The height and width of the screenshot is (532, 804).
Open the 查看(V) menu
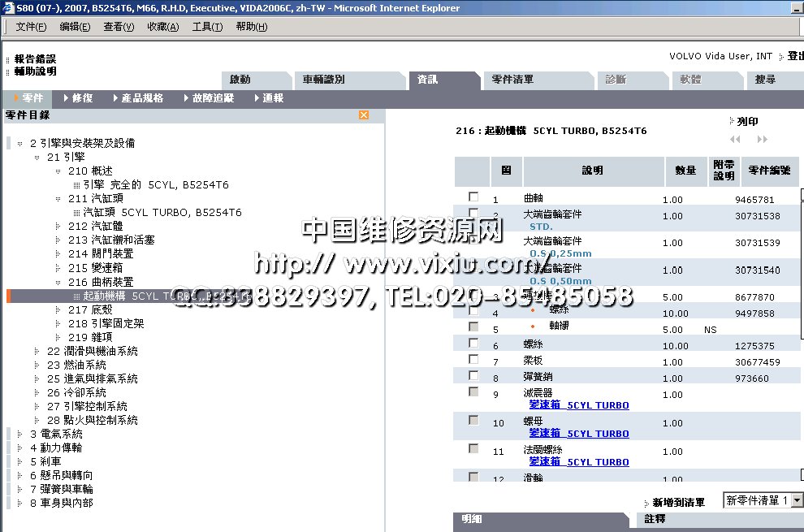pyautogui.click(x=119, y=27)
